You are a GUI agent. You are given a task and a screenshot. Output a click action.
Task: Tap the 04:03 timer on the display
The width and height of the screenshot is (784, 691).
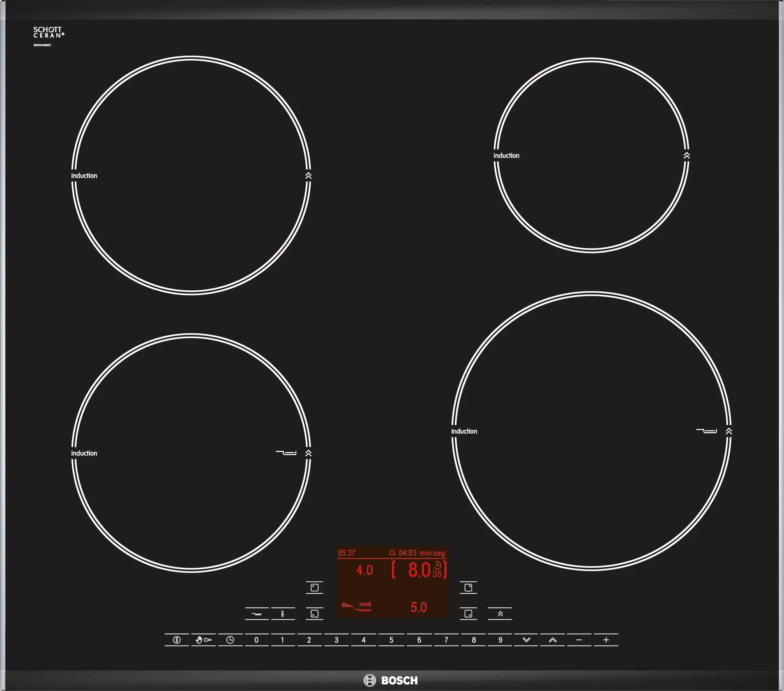[x=408, y=553]
